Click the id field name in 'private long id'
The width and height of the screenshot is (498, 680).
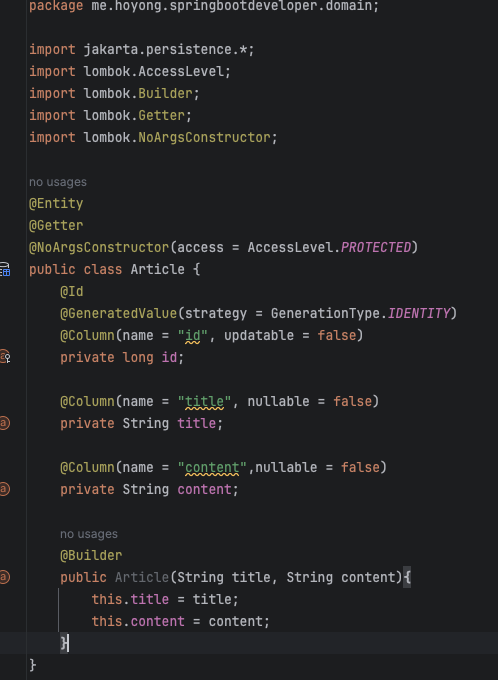point(169,358)
